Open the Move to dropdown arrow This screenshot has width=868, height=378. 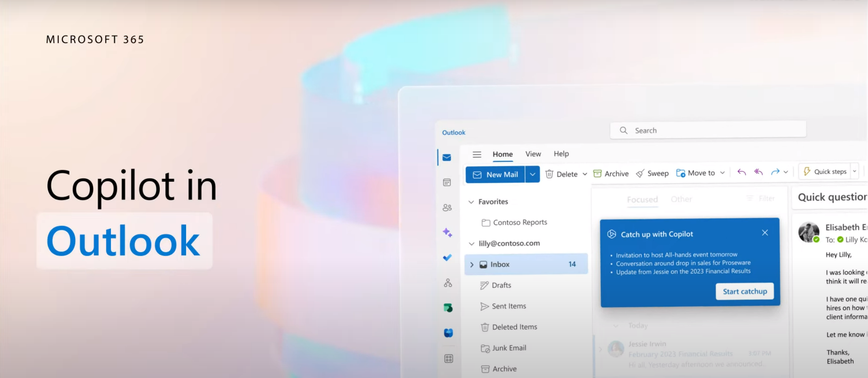click(722, 173)
